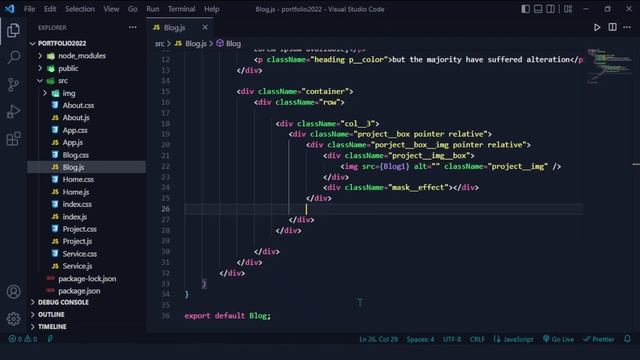The width and height of the screenshot is (640, 360).
Task: Open About.css in the explorer
Action: [78, 105]
